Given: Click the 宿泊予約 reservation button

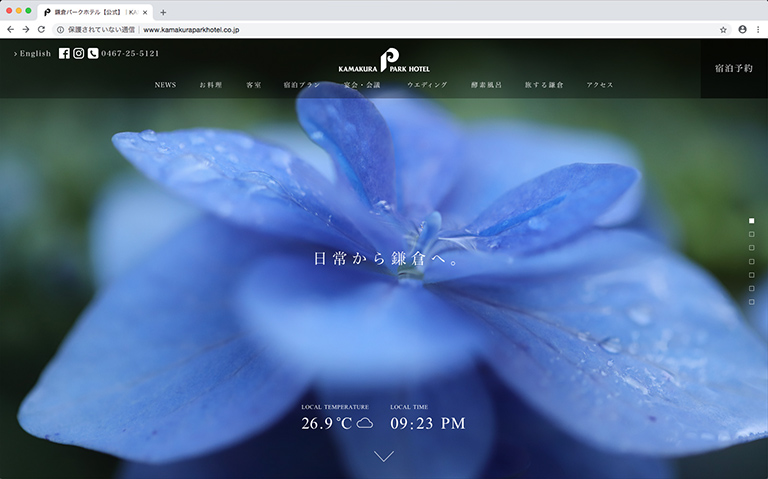Looking at the screenshot, I should pos(734,69).
